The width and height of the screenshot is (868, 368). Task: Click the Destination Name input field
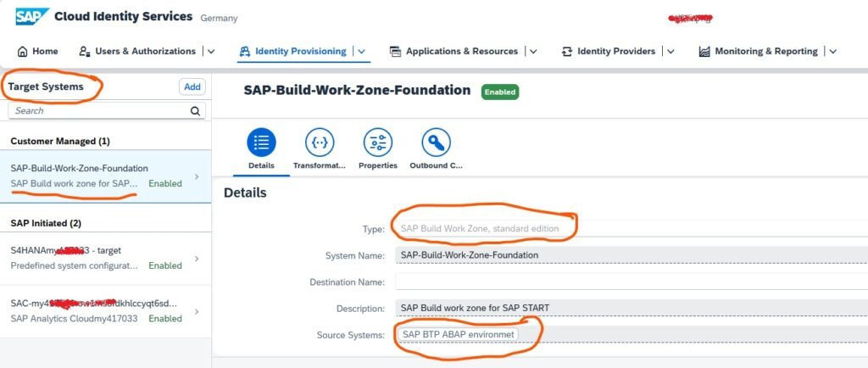(627, 282)
